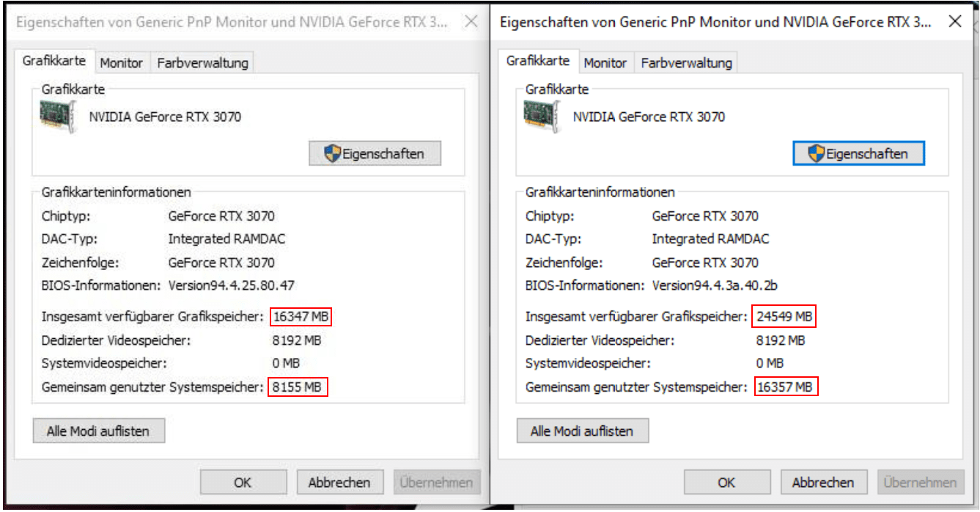The image size is (980, 512).
Task: Confirm with OK in the right dialog
Action: coord(726,483)
